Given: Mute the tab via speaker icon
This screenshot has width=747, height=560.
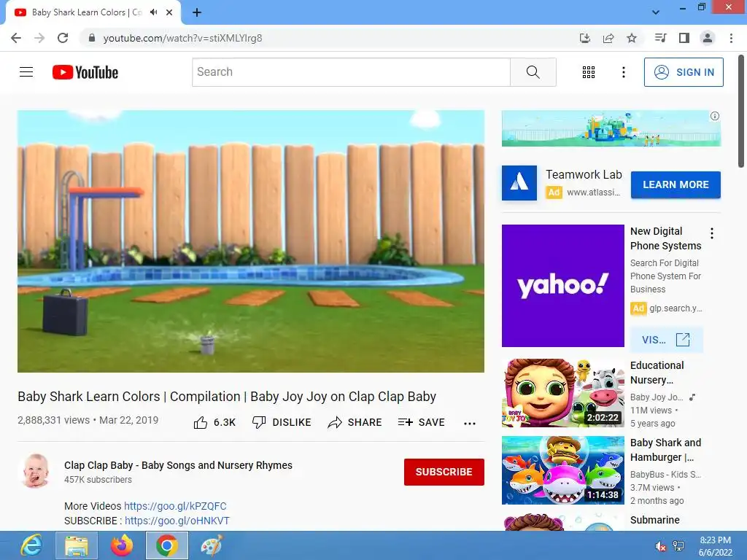Looking at the screenshot, I should click(153, 12).
